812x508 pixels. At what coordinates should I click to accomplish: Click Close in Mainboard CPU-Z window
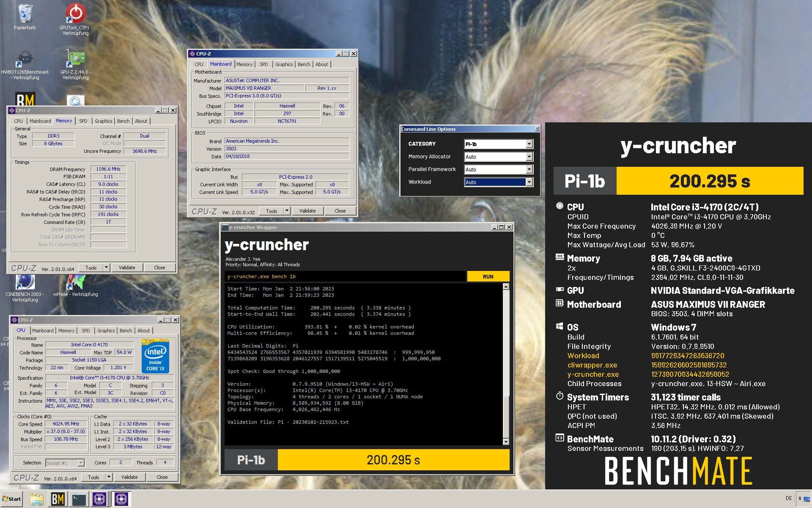pos(340,211)
